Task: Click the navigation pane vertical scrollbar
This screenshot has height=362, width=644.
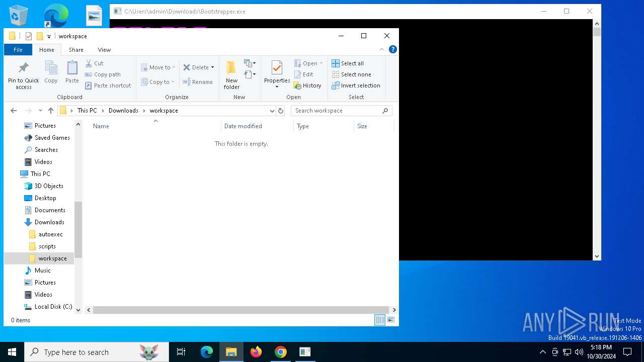Action: point(78,230)
